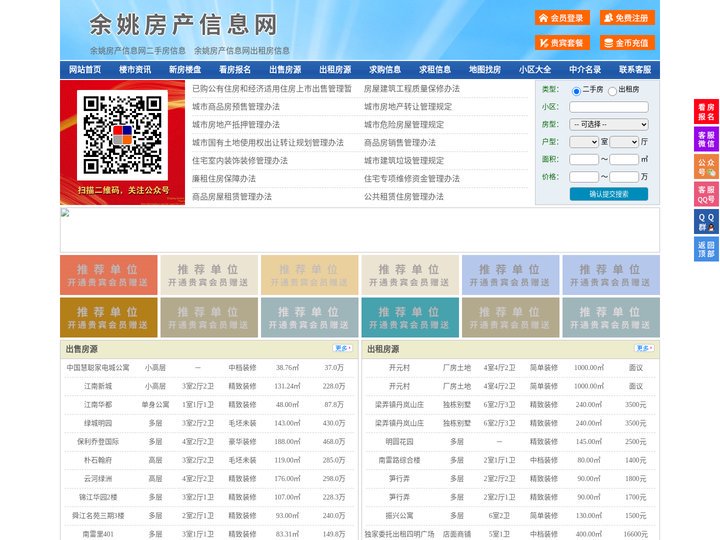Click the QR code image
This screenshot has height=540, width=720.
(122, 135)
